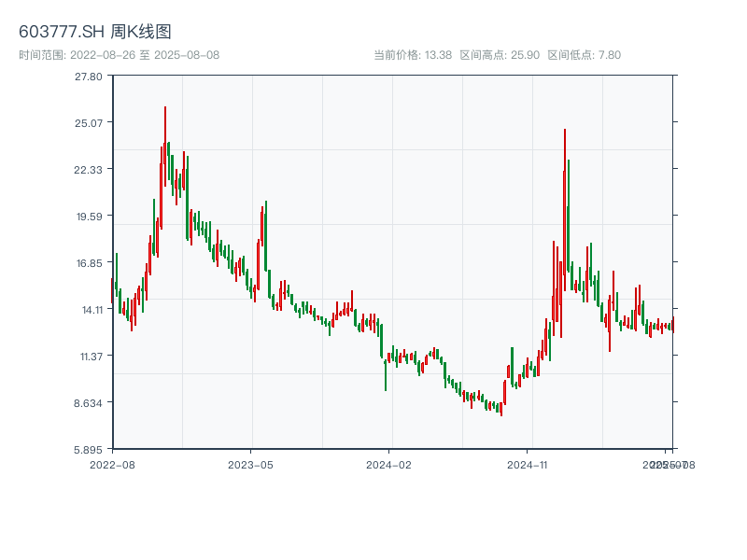Click the 22.33 y-axis value
The image size is (747, 560).
89,170
